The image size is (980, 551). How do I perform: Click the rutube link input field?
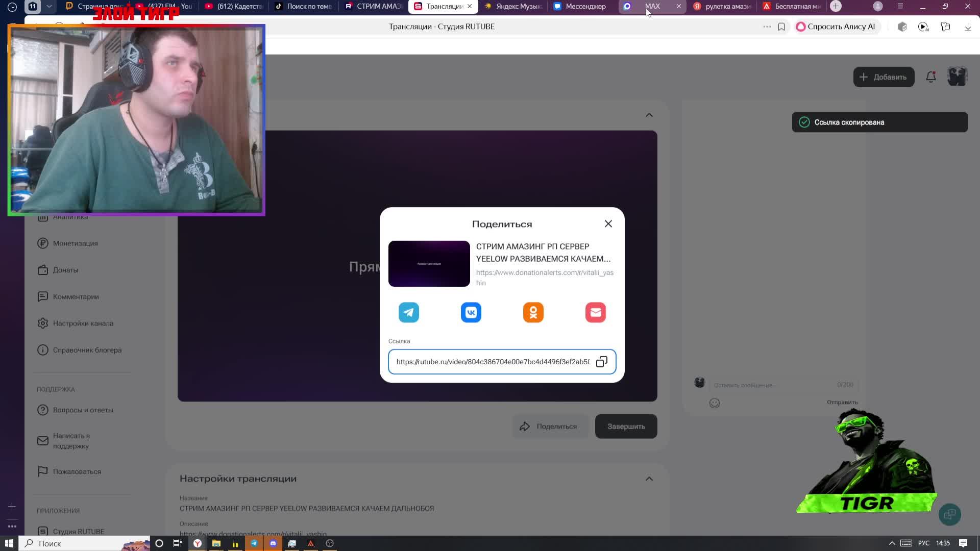(x=493, y=362)
